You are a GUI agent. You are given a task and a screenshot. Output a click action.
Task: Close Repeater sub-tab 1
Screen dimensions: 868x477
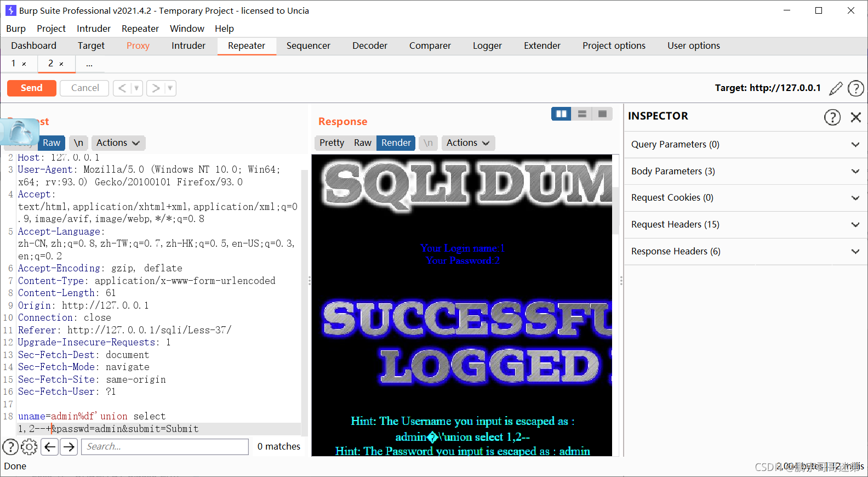pos(24,64)
